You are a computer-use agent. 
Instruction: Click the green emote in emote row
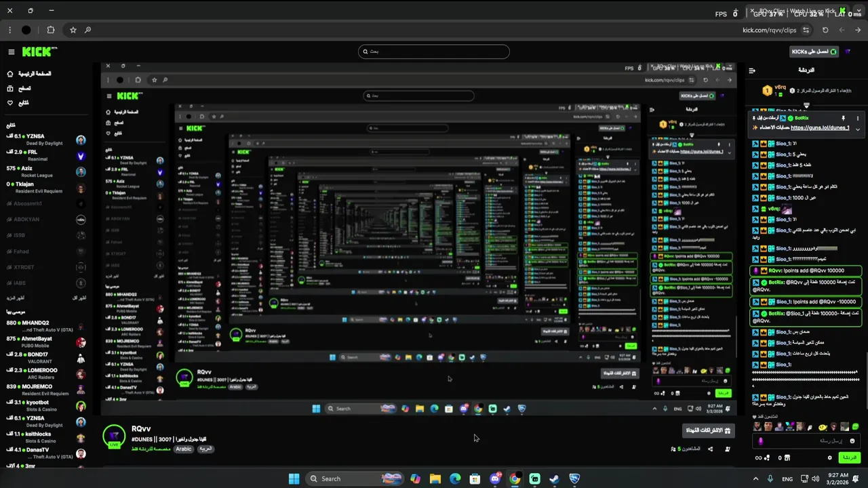(855, 427)
